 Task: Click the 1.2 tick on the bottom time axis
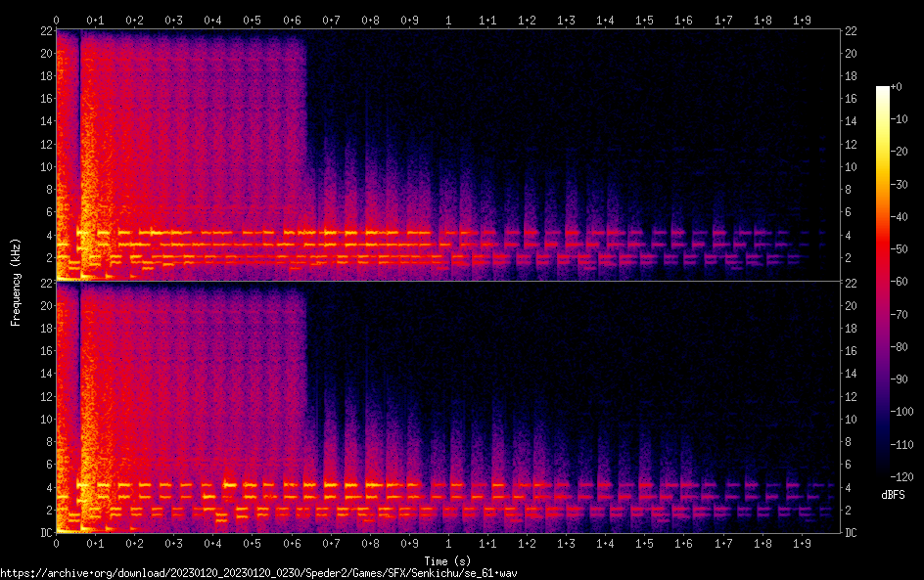click(527, 544)
